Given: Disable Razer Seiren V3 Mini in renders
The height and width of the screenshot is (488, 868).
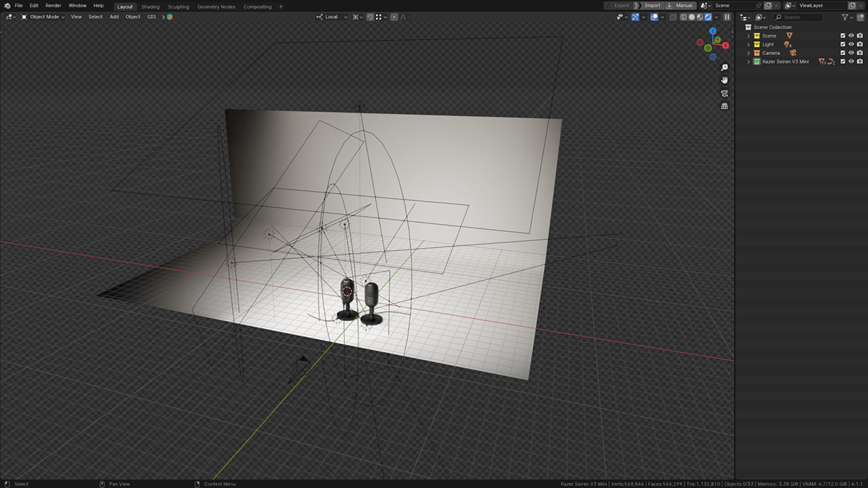Looking at the screenshot, I should coord(860,61).
